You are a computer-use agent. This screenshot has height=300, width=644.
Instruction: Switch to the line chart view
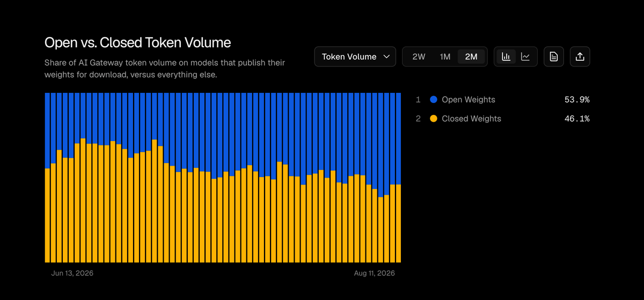(x=525, y=56)
